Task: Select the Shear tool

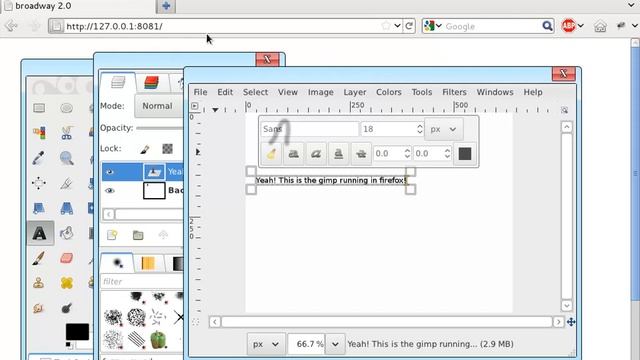Action: click(39, 208)
